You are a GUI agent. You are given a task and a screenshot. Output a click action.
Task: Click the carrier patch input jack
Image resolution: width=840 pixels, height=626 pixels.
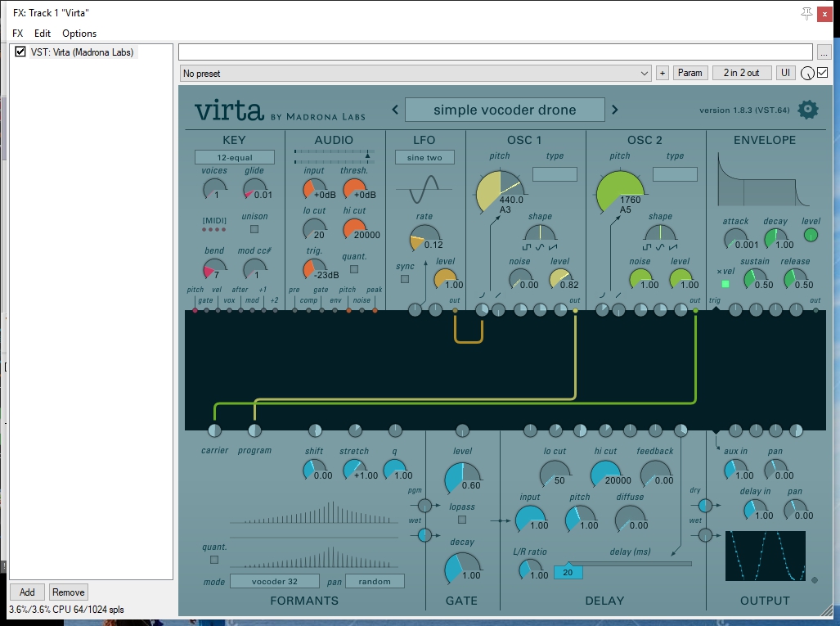pos(214,430)
